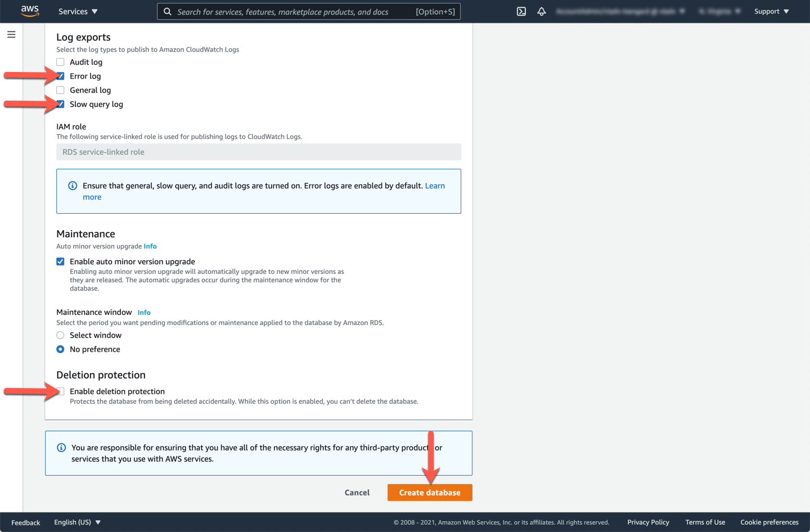Click the AWS logo home icon
This screenshot has height=532, width=810.
pos(30,11)
